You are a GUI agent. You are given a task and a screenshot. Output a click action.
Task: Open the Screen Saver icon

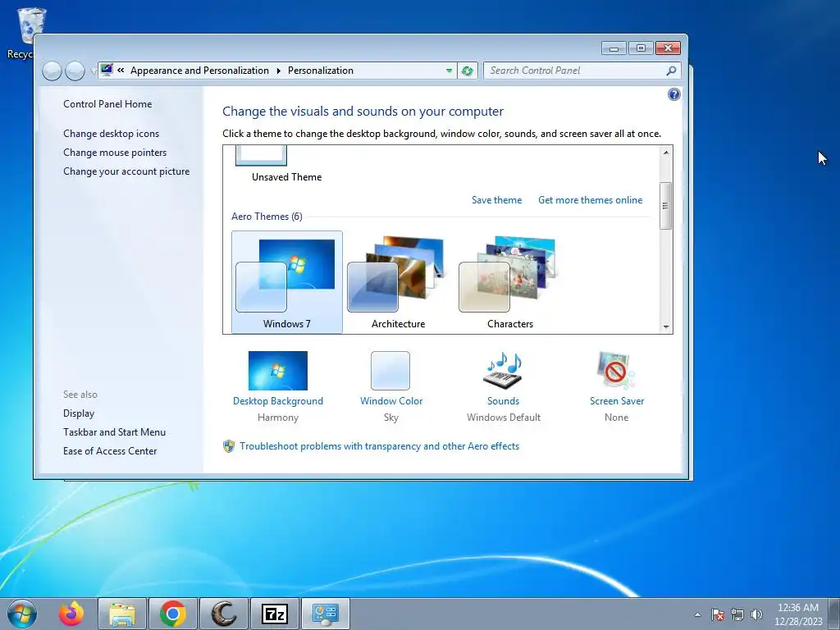click(x=615, y=370)
